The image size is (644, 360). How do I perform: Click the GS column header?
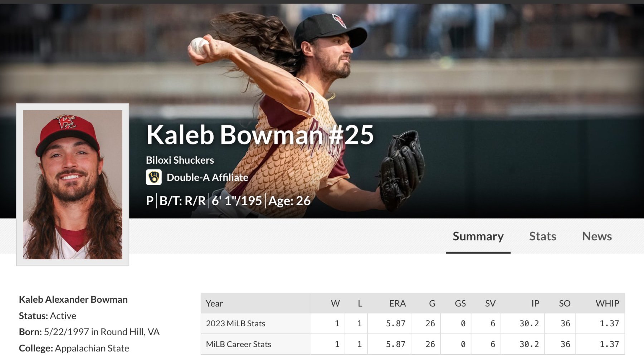click(x=460, y=303)
